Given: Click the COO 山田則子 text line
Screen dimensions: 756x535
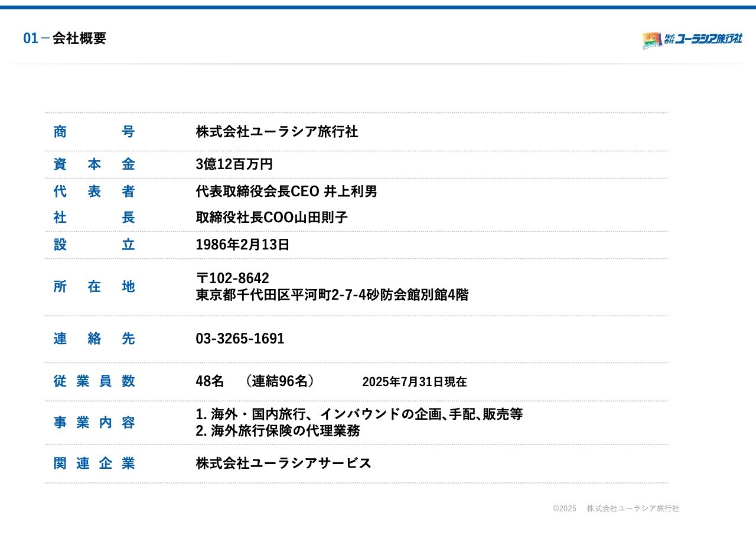Looking at the screenshot, I should [272, 218].
